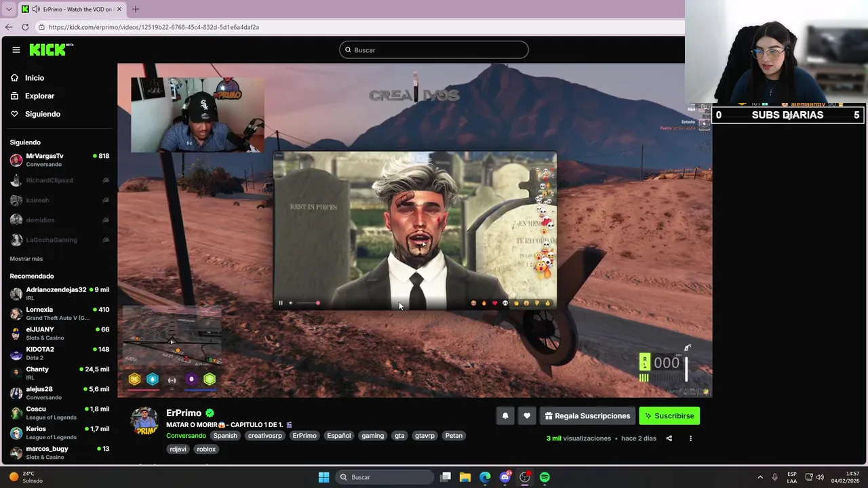Image resolution: width=868 pixels, height=488 pixels.
Task: Select the ErPrimo VOD browser tab
Action: tap(71, 9)
